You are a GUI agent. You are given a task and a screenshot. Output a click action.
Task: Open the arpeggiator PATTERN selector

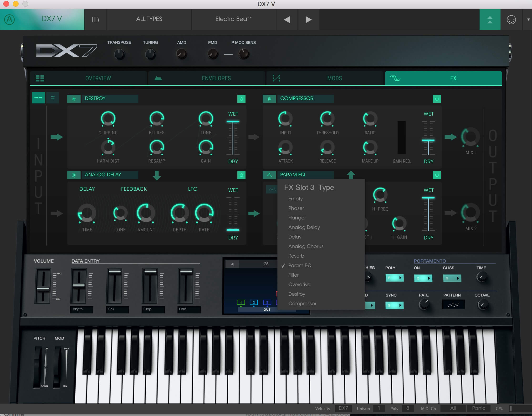(453, 304)
